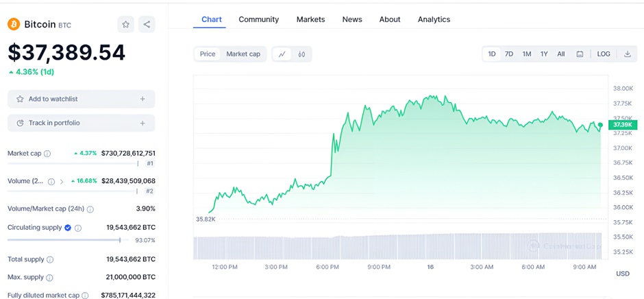Select the 1Y time range
644x299 pixels.
coord(544,54)
